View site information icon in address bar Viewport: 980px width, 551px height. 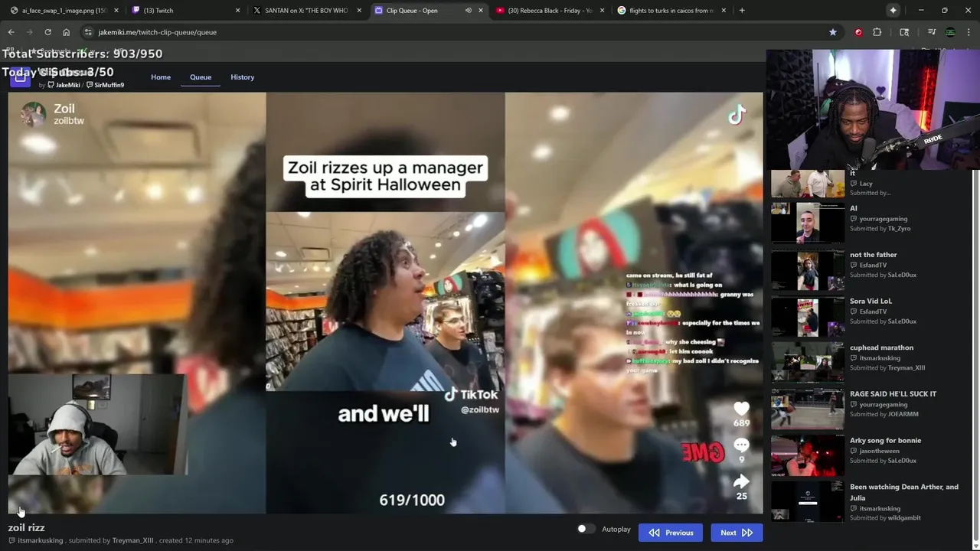[x=88, y=32]
